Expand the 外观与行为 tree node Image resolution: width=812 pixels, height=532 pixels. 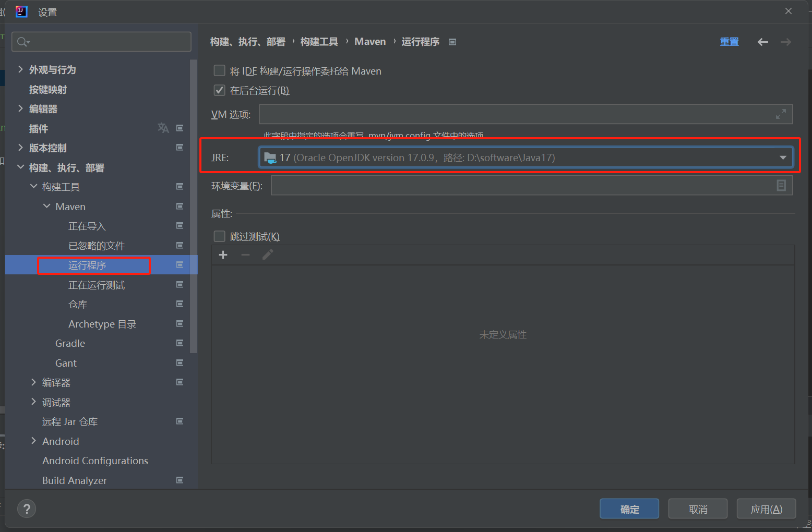20,69
